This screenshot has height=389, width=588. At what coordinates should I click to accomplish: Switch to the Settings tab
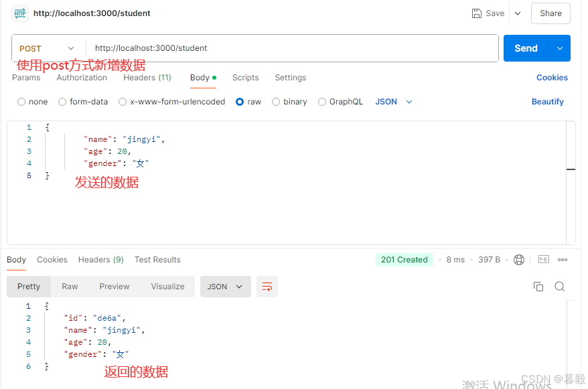click(291, 78)
